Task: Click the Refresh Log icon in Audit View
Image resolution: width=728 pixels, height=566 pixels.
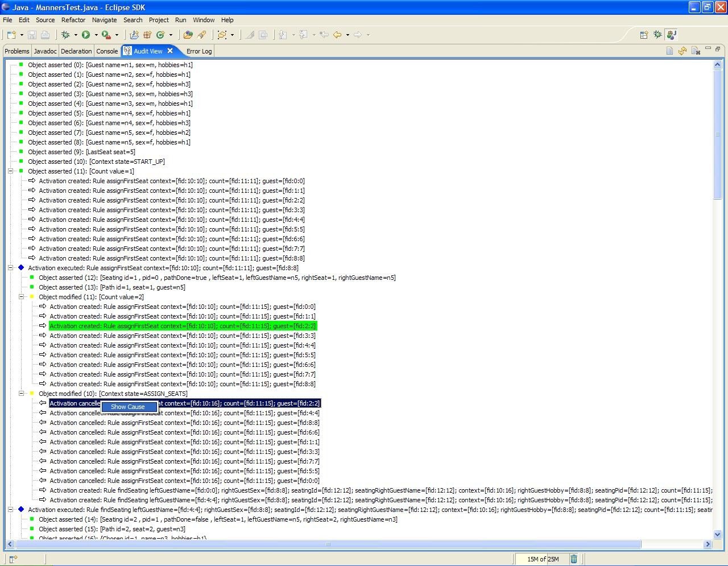Action: (682, 51)
